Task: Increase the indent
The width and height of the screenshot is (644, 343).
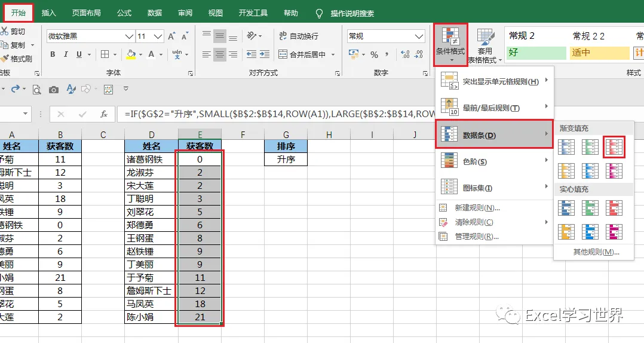Action: point(265,54)
